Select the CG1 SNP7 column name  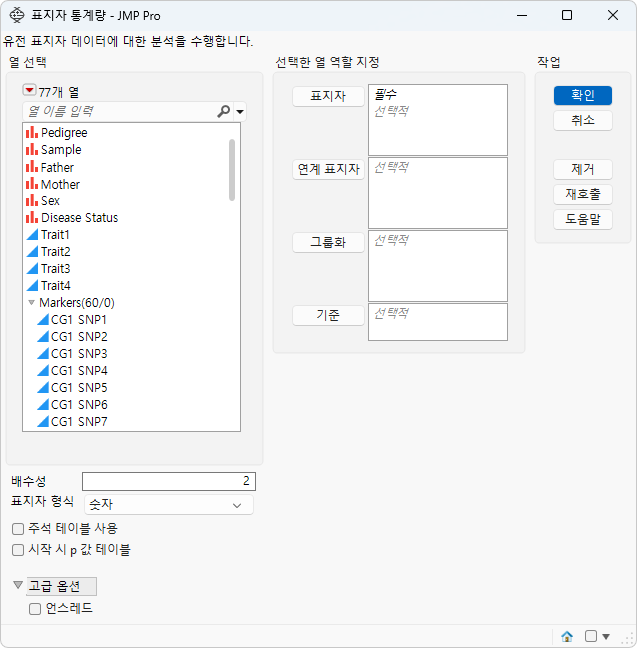click(79, 422)
